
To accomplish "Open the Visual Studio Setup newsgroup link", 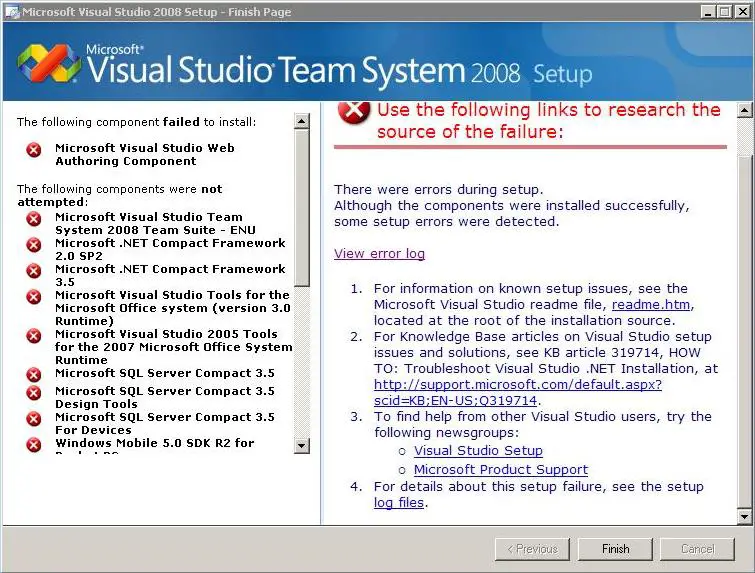I will [478, 450].
